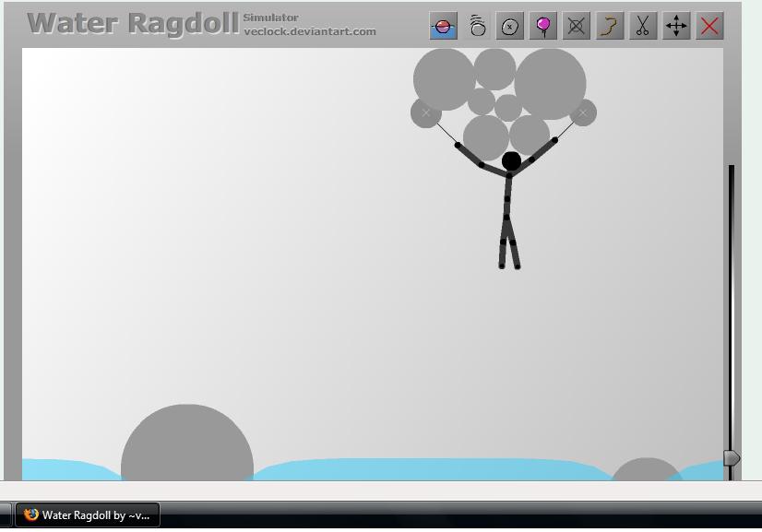This screenshot has height=532, width=762.
Task: Select the floating ball in water tool
Action: click(443, 26)
